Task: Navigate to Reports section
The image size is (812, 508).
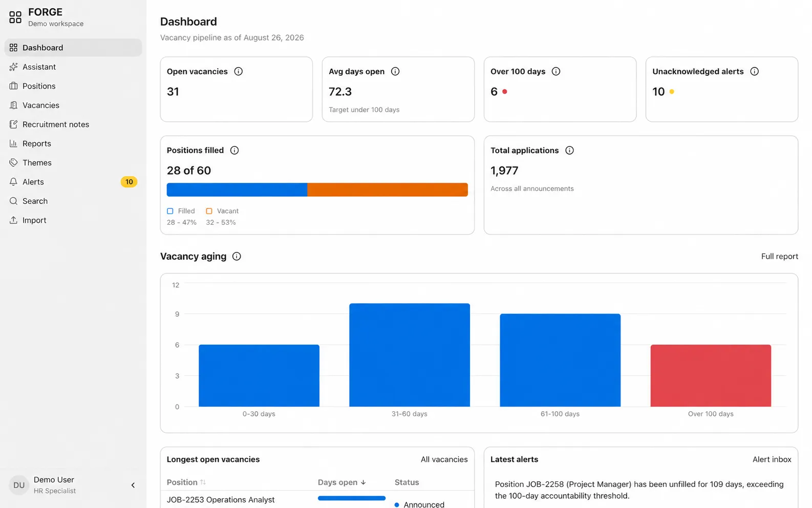Action: pos(73,143)
